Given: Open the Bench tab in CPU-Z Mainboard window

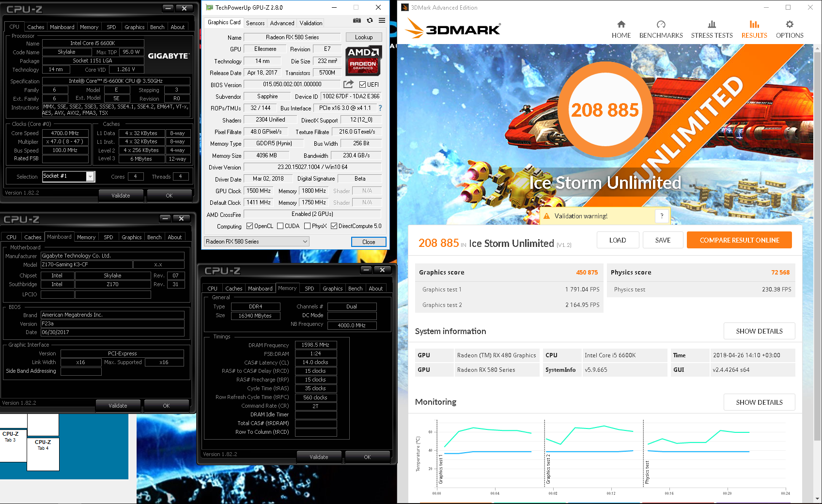Looking at the screenshot, I should coord(155,237).
